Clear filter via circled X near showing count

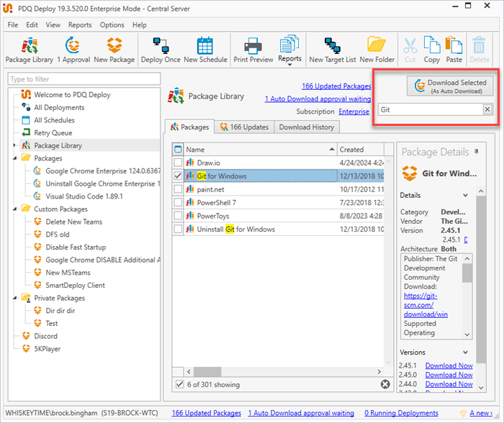click(385, 384)
